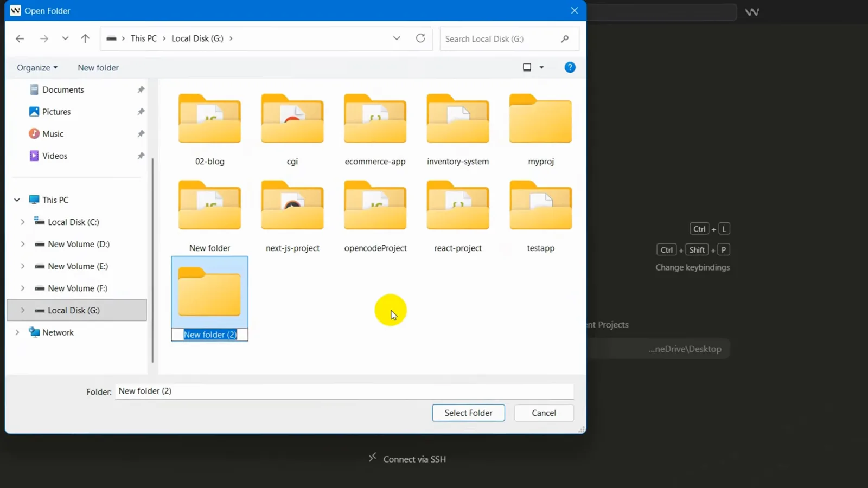Expand the Network tree node

[17, 332]
